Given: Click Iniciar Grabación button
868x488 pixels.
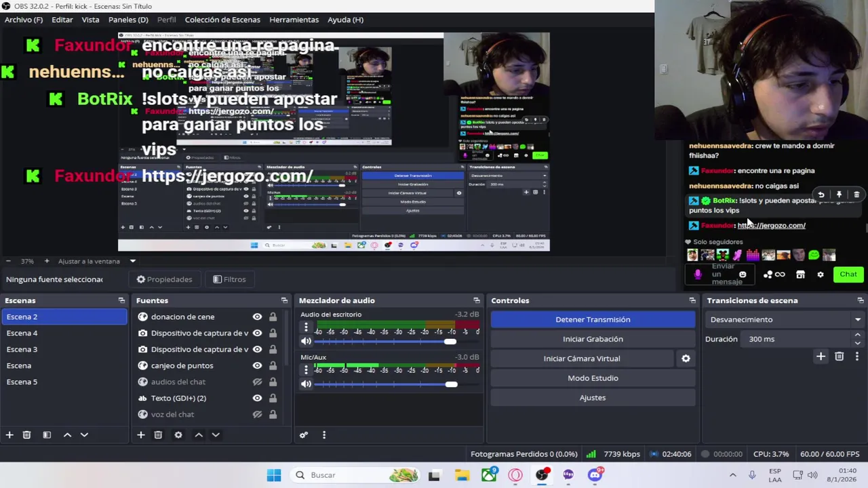Looking at the screenshot, I should click(x=593, y=339).
